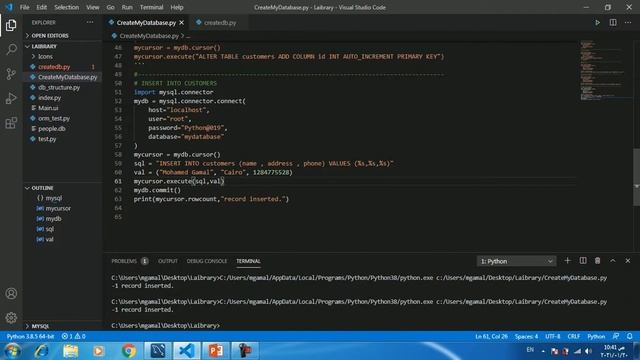The height and width of the screenshot is (360, 640).
Task: Create a new terminal with plus icon
Action: click(567, 261)
